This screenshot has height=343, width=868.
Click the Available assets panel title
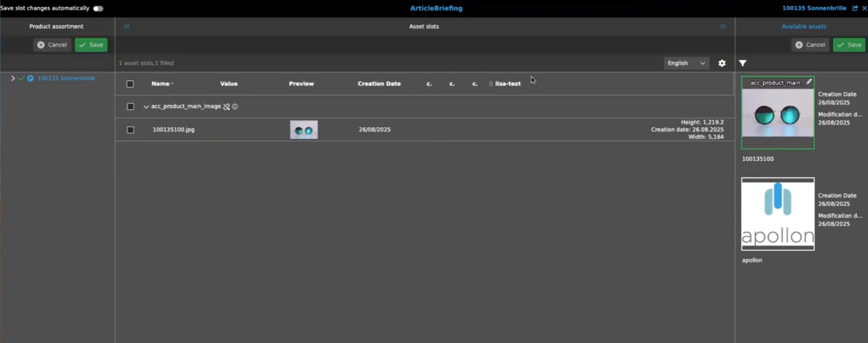[804, 26]
